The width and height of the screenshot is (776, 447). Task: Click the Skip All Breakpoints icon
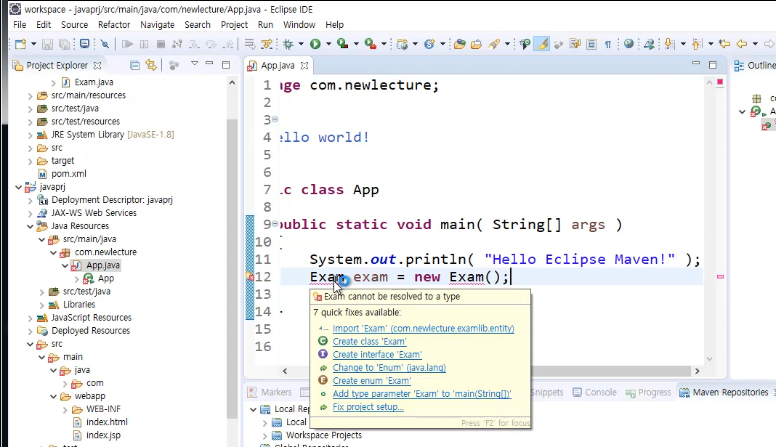104,44
